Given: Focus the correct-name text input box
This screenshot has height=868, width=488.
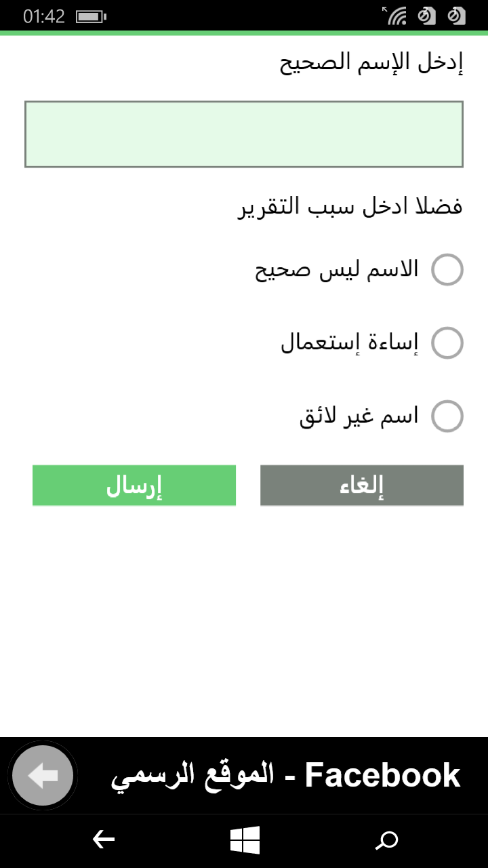Looking at the screenshot, I should tap(244, 134).
